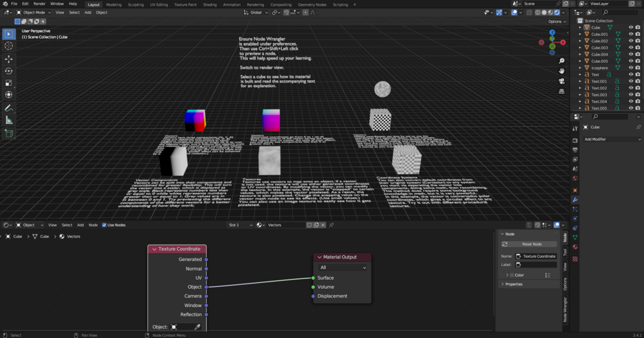Open the Render menu
644x338 pixels.
[x=40, y=4]
